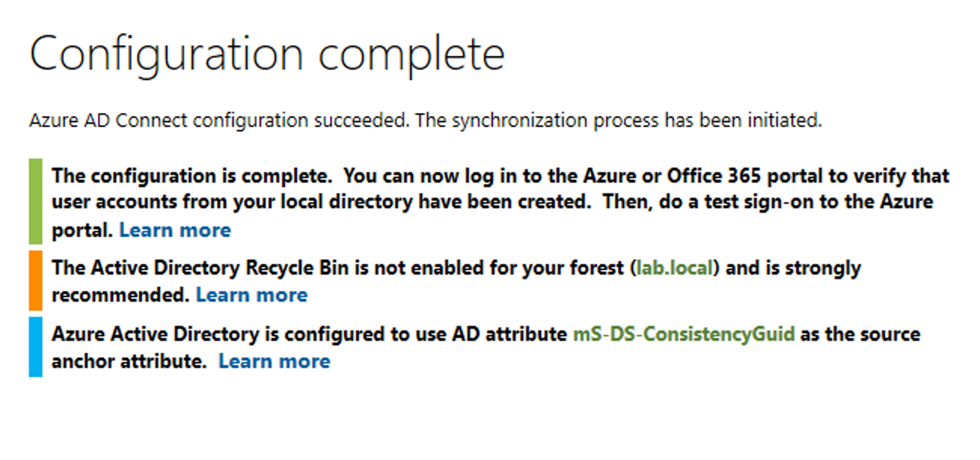Image resolution: width=980 pixels, height=460 pixels.
Task: Click the mS-DS-ConsistencyGuid attribute name
Action: (x=684, y=334)
